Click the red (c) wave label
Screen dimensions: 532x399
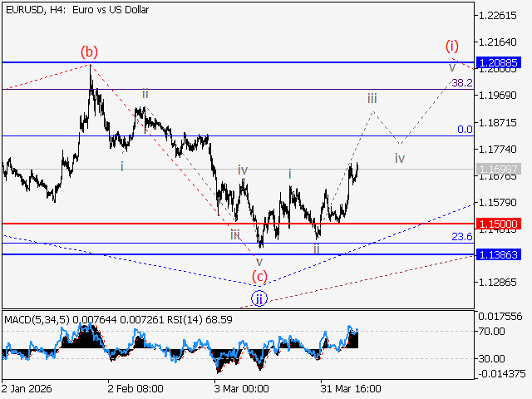point(260,276)
